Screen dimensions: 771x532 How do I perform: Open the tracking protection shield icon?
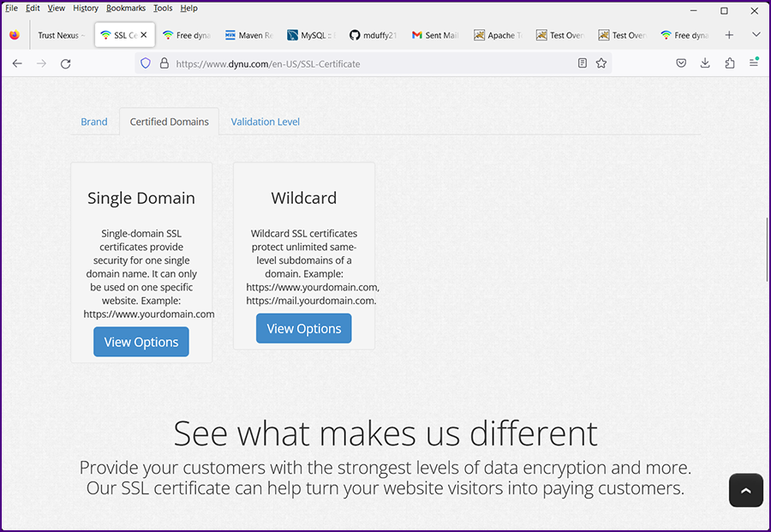pos(146,63)
